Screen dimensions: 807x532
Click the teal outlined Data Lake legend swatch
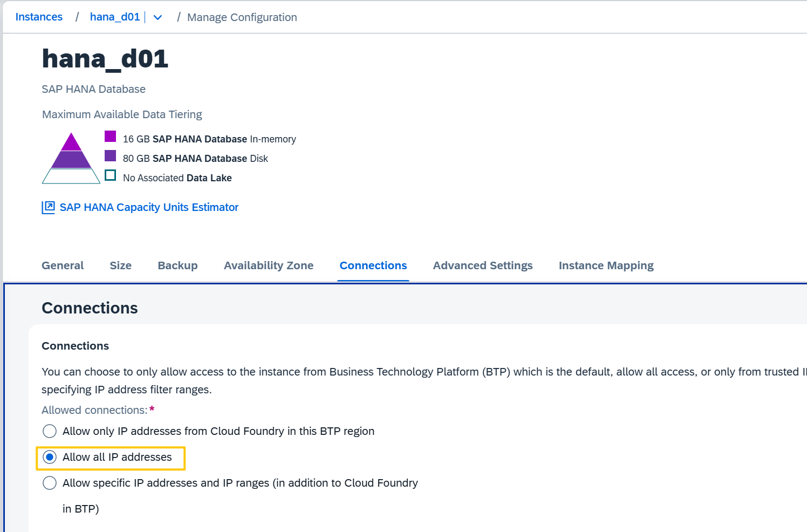111,175
